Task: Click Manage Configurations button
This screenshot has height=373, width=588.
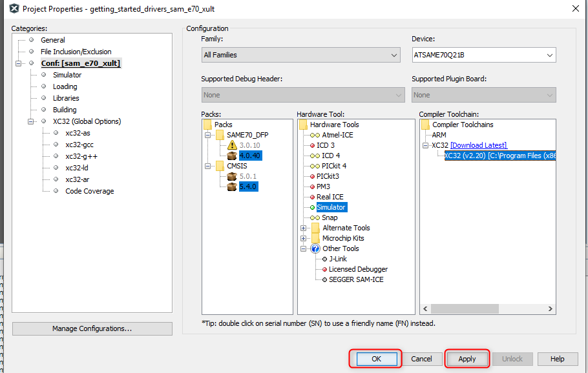Action: [x=92, y=328]
